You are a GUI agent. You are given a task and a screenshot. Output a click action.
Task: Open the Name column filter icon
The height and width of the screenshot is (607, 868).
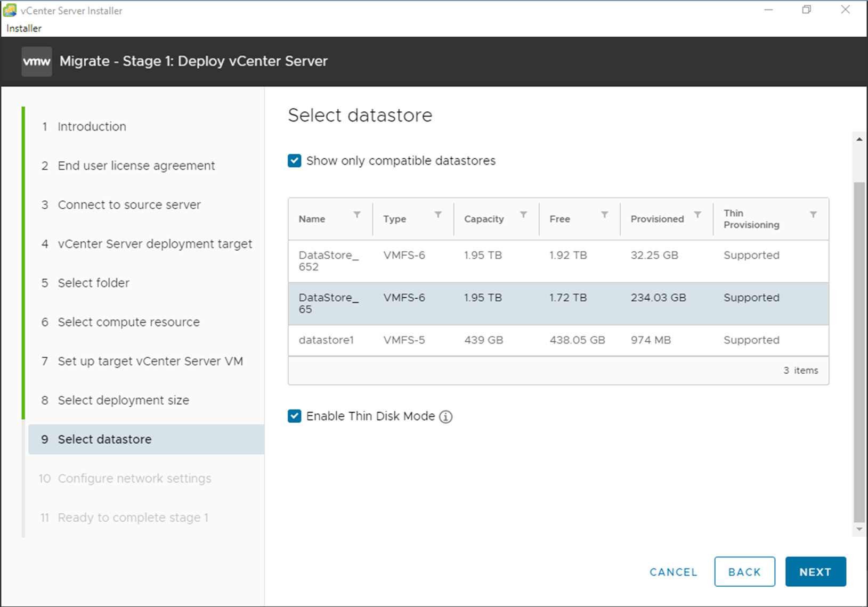357,215
